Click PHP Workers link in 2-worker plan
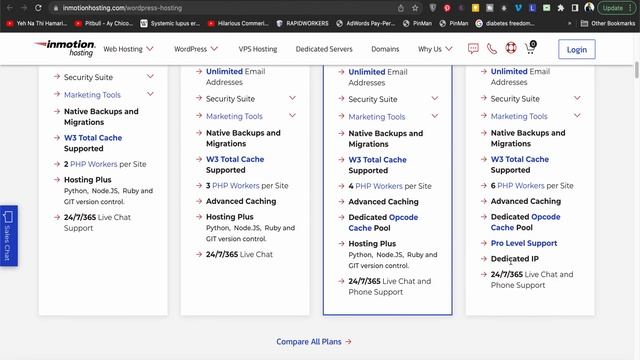 coord(93,164)
